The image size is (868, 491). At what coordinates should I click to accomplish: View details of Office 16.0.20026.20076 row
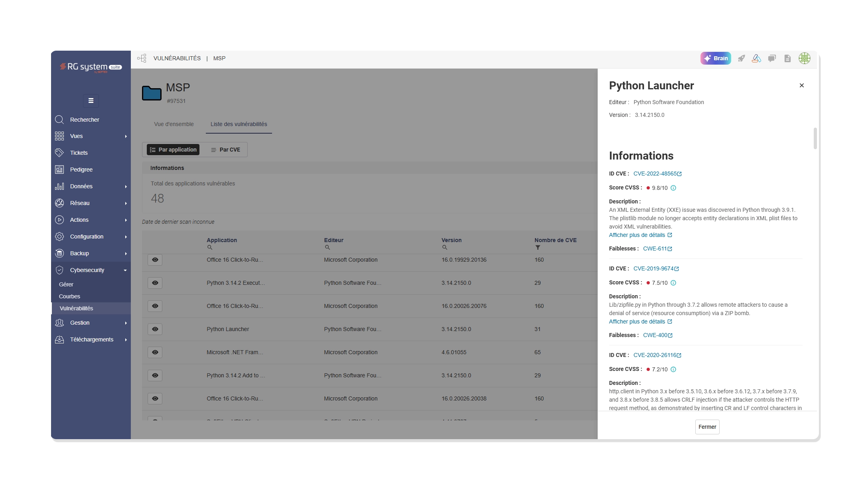(x=155, y=306)
